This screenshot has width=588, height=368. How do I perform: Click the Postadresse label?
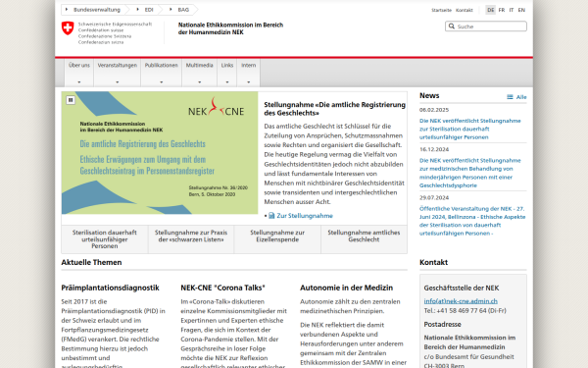click(443, 324)
